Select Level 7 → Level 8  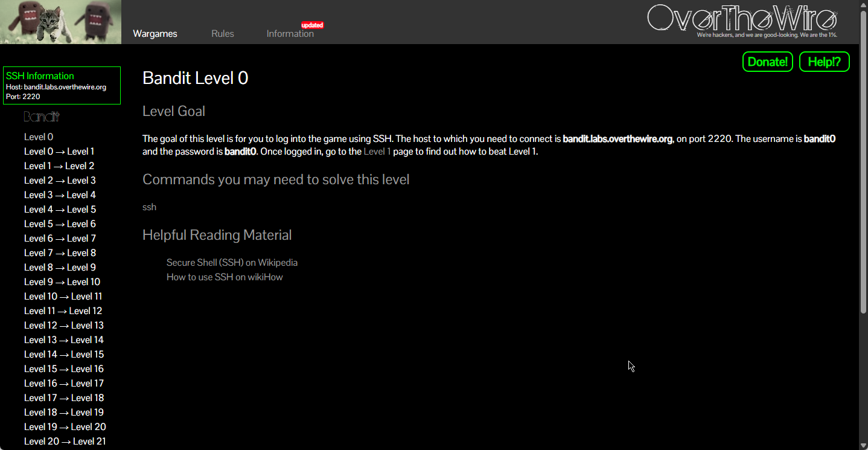pos(60,253)
